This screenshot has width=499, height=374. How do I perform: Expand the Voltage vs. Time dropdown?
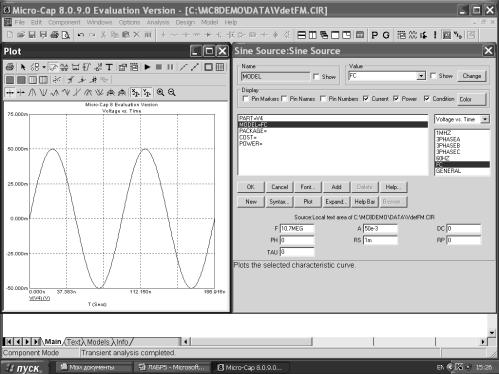click(485, 119)
